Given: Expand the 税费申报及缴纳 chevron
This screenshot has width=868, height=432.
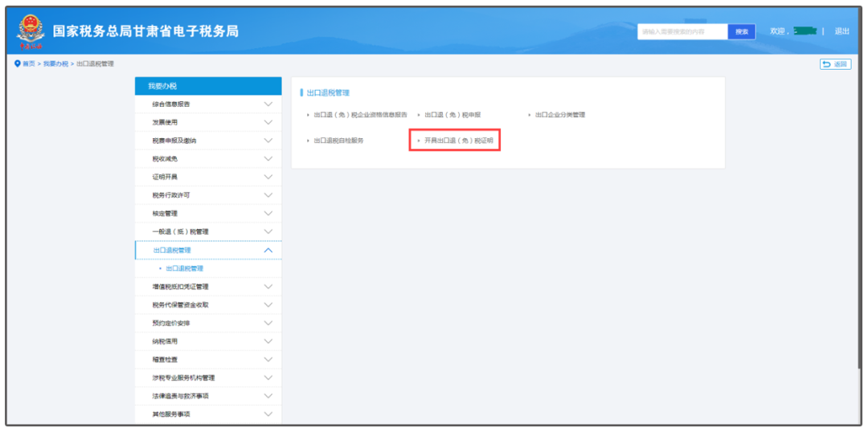Looking at the screenshot, I should (268, 141).
